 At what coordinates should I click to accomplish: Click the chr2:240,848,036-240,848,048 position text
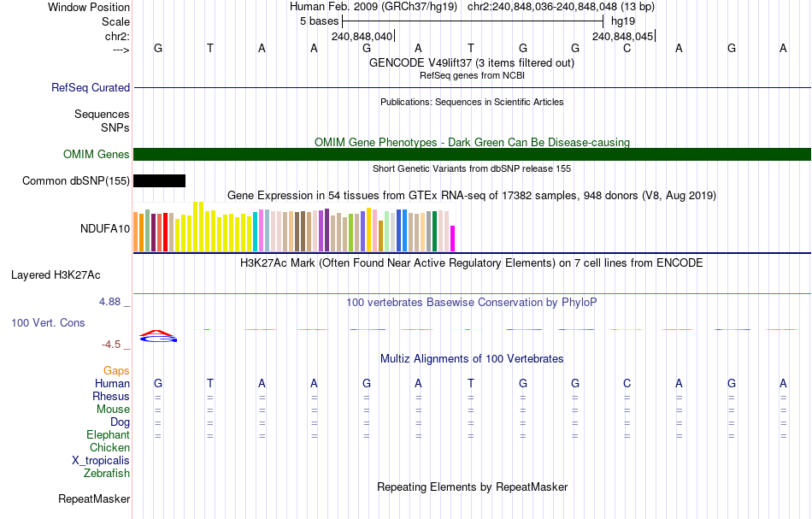pos(562,7)
